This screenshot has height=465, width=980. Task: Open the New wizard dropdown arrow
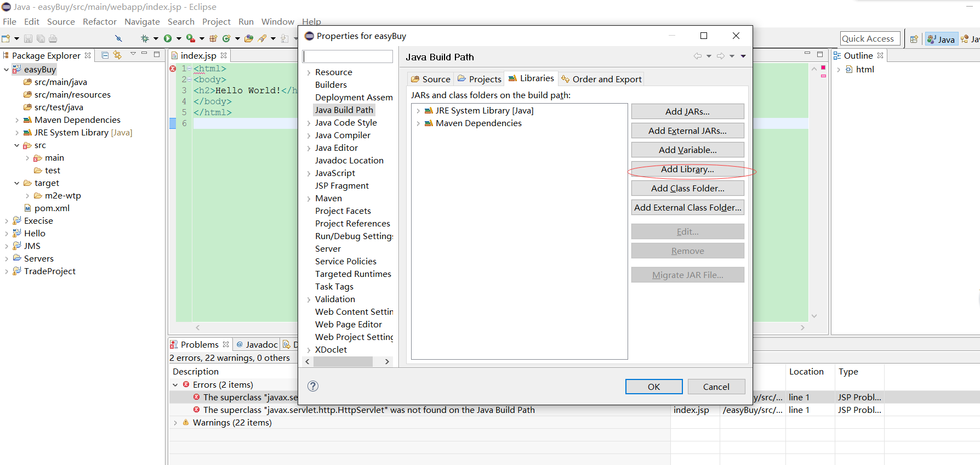[16, 38]
